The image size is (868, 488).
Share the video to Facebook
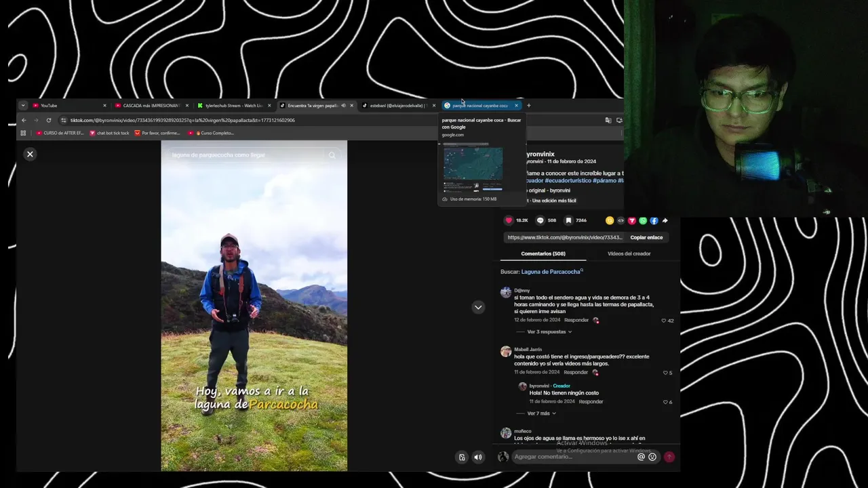(x=654, y=220)
